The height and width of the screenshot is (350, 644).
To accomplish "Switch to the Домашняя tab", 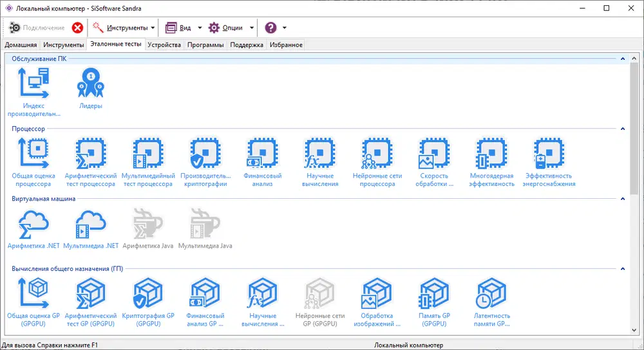I will pos(21,45).
